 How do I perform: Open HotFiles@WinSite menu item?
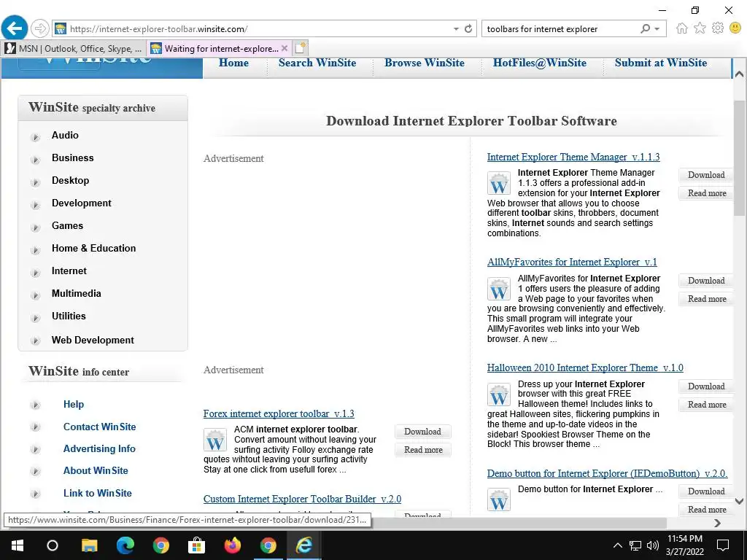(540, 63)
